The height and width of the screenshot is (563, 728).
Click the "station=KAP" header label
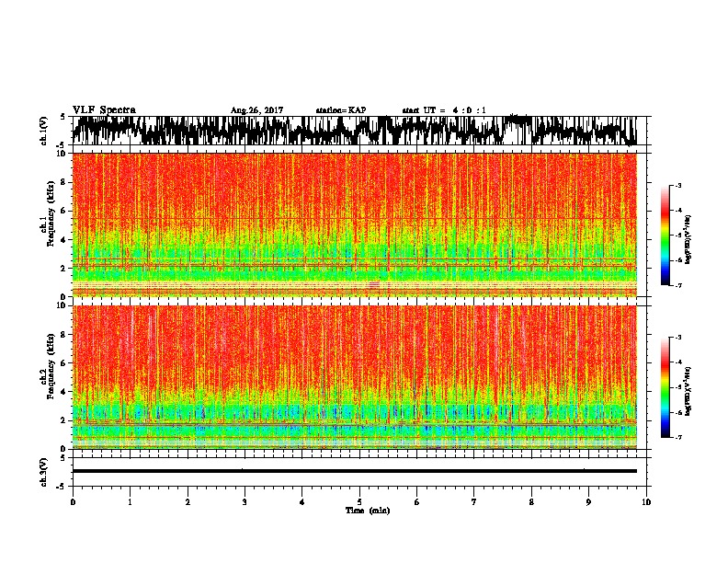(x=341, y=110)
